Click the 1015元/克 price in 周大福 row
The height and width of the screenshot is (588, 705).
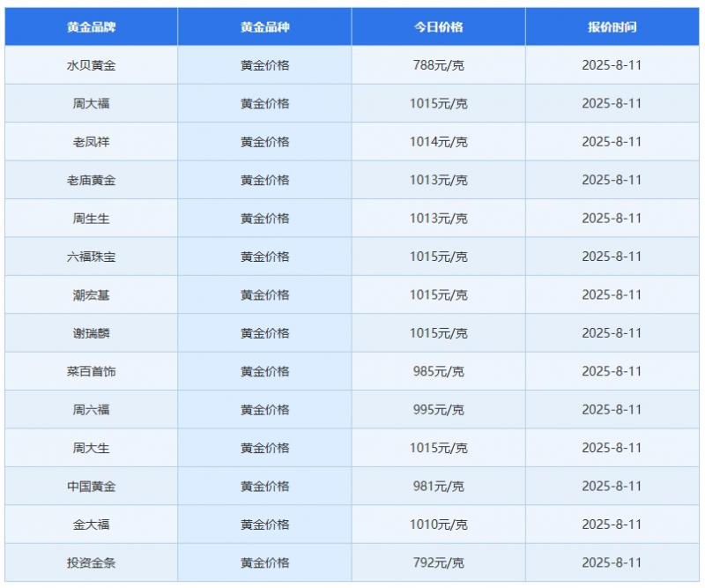[438, 103]
